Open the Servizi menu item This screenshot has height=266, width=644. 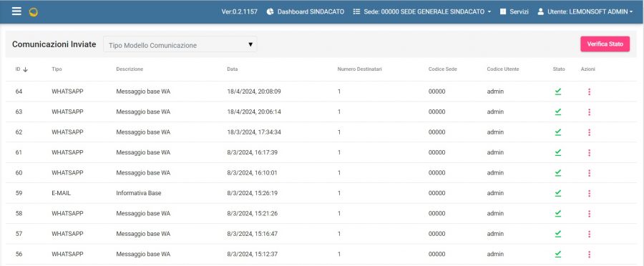514,12
